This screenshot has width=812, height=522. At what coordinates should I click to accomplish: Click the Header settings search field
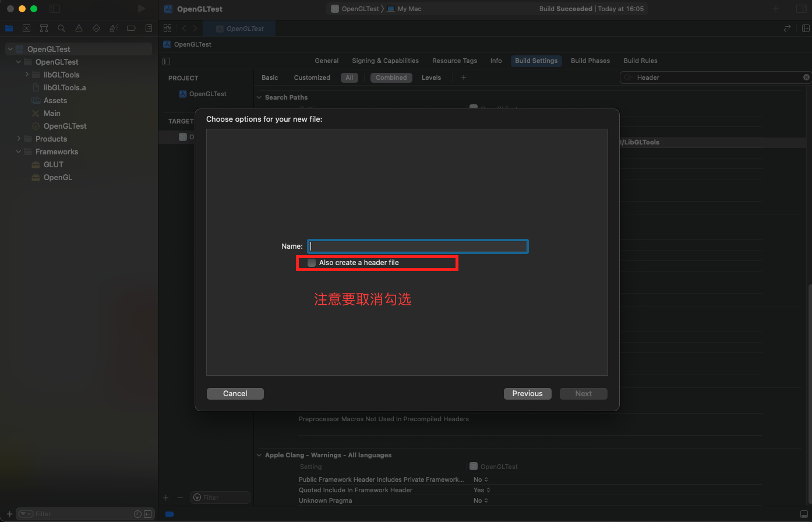[715, 77]
